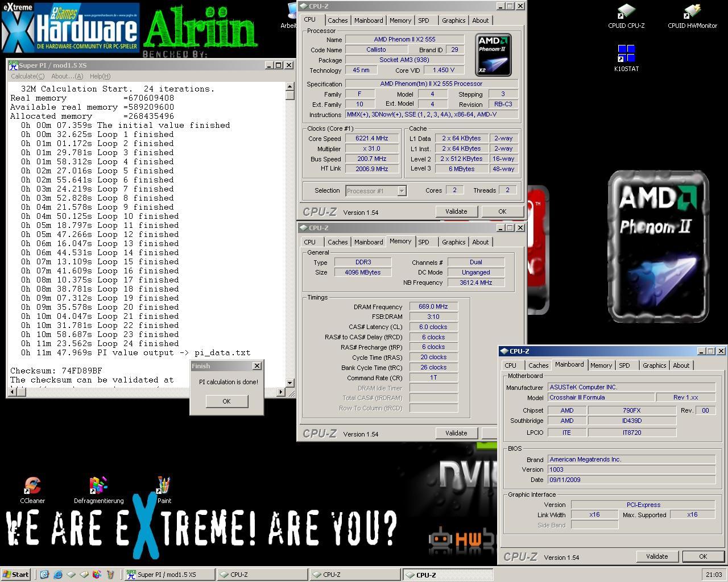Viewport: 728px width, 582px height.
Task: Select SPD tab in top CPU-Z window
Action: 424,20
